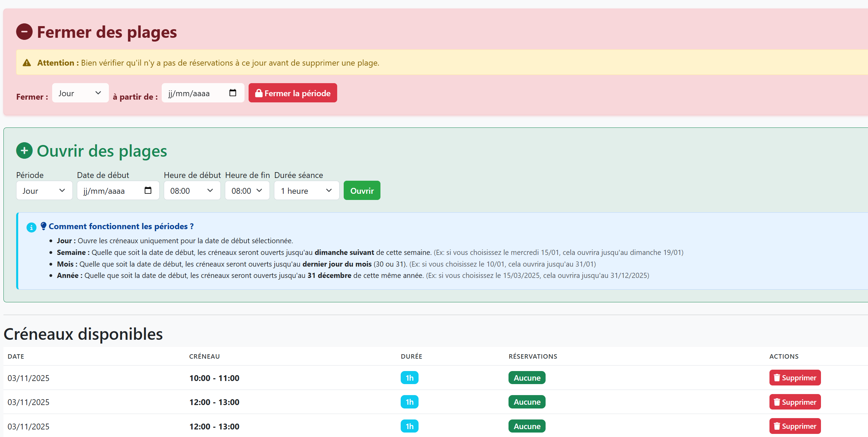
Task: Open the Durée séance dropdown
Action: click(x=306, y=190)
